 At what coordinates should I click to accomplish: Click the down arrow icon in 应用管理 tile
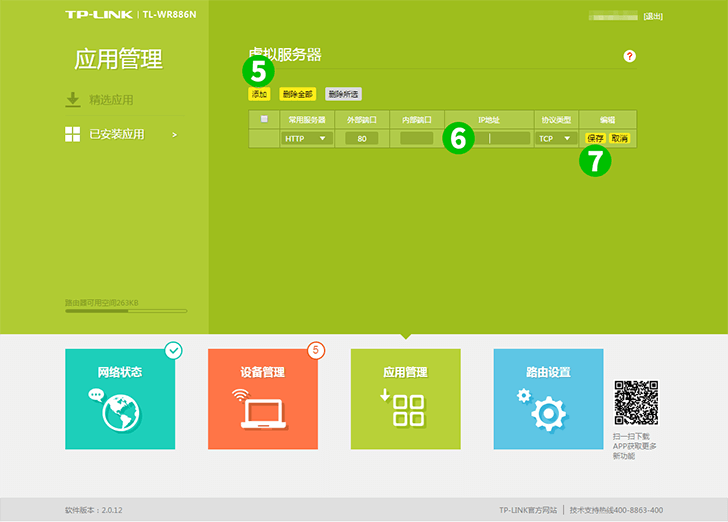(x=385, y=395)
